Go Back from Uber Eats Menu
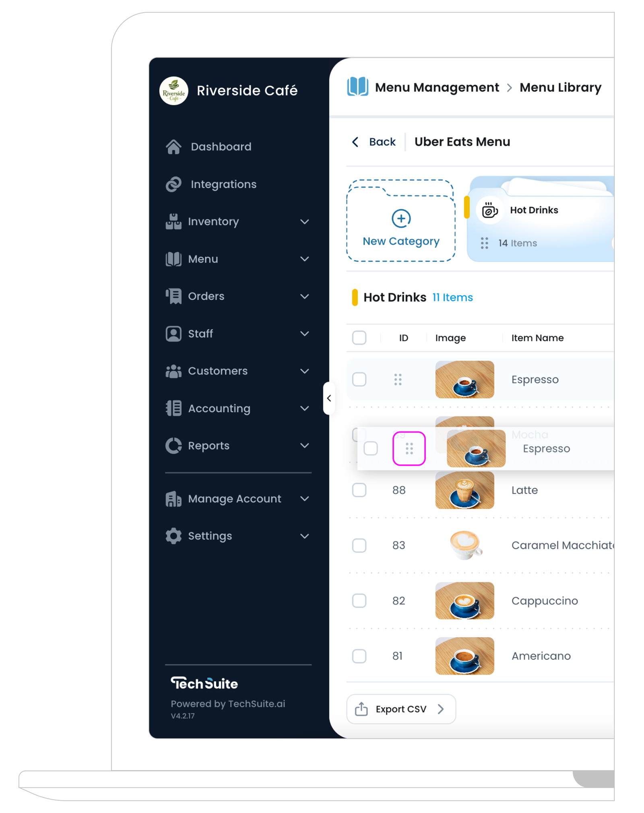 [x=374, y=142]
